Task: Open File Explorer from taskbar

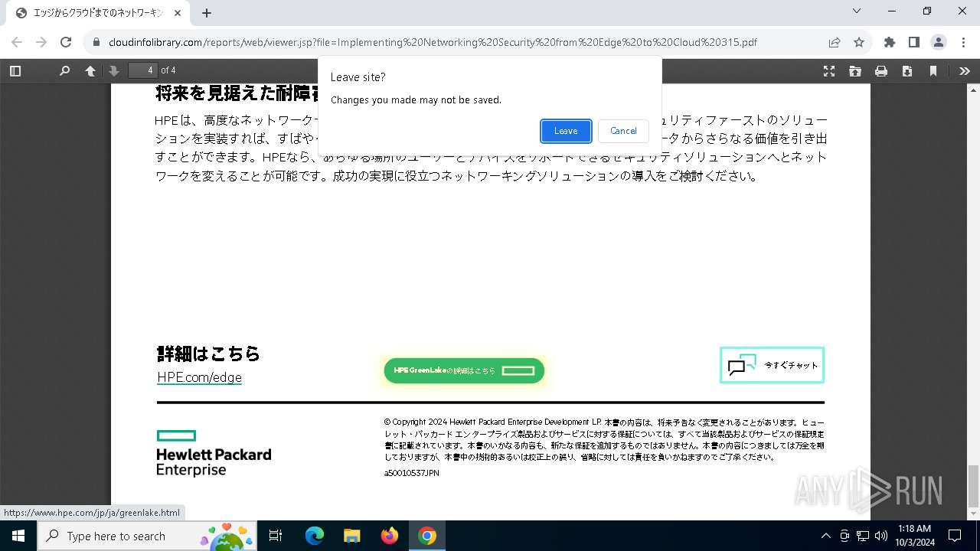Action: click(x=351, y=536)
